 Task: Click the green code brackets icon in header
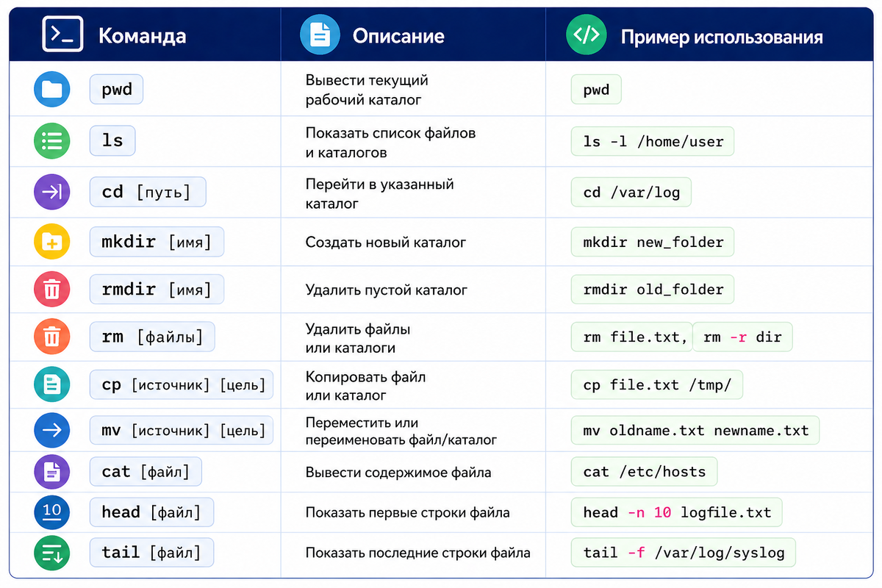586,35
